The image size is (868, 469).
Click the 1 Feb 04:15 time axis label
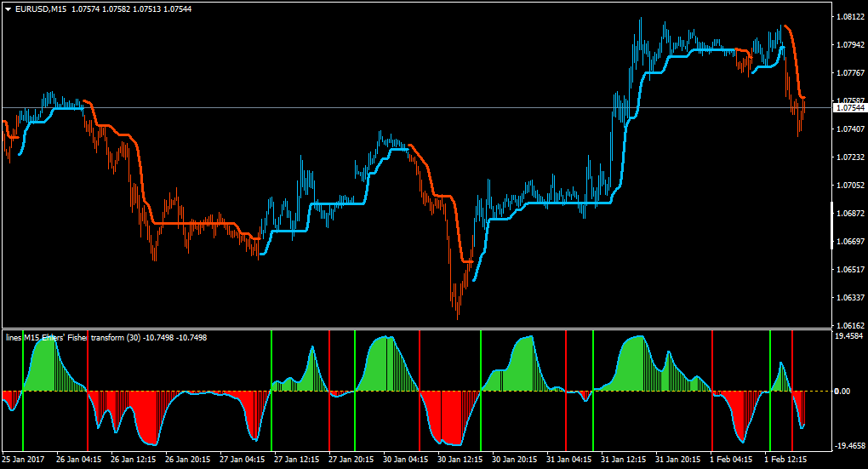(731, 460)
